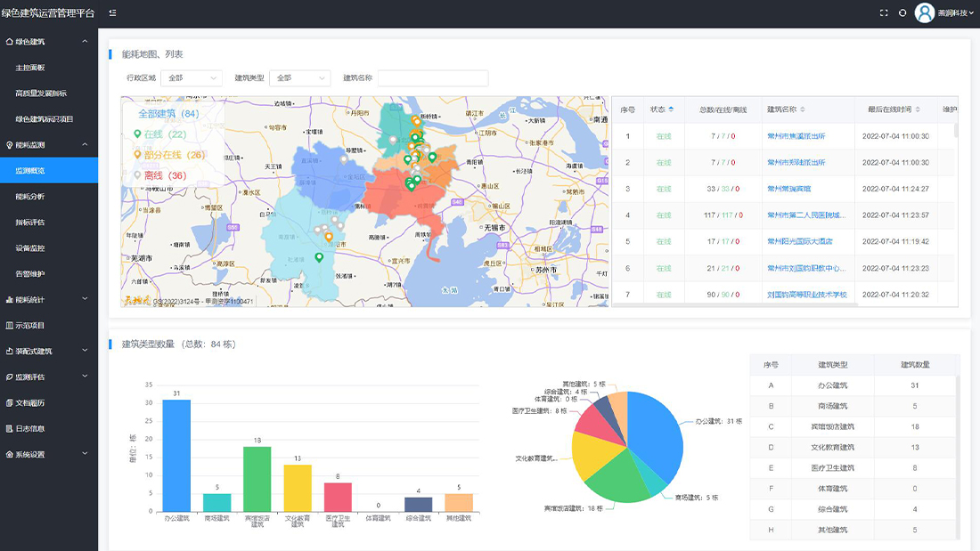The image size is (980, 551).
Task: Click the 系统设置 home icon in sidebar
Action: pos(9,454)
